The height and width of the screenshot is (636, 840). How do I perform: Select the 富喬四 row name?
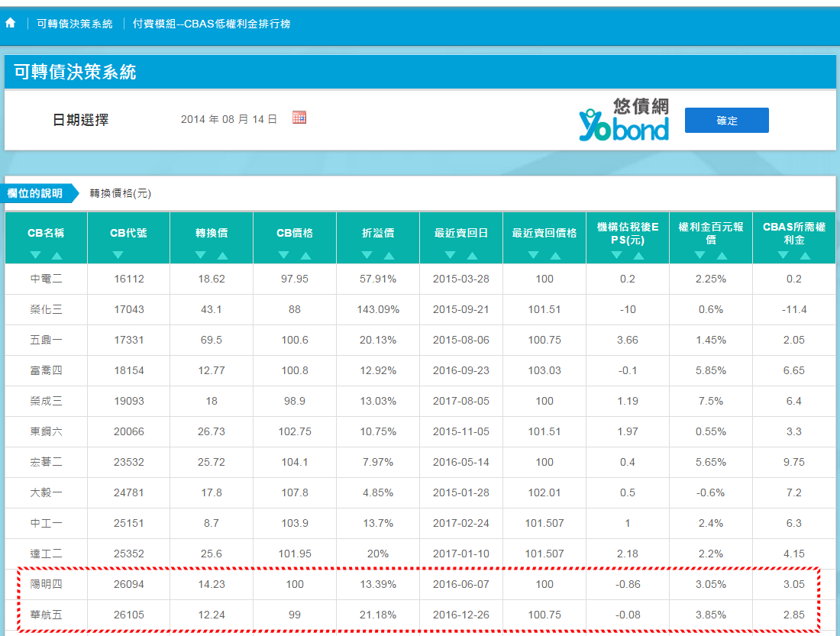pos(46,370)
